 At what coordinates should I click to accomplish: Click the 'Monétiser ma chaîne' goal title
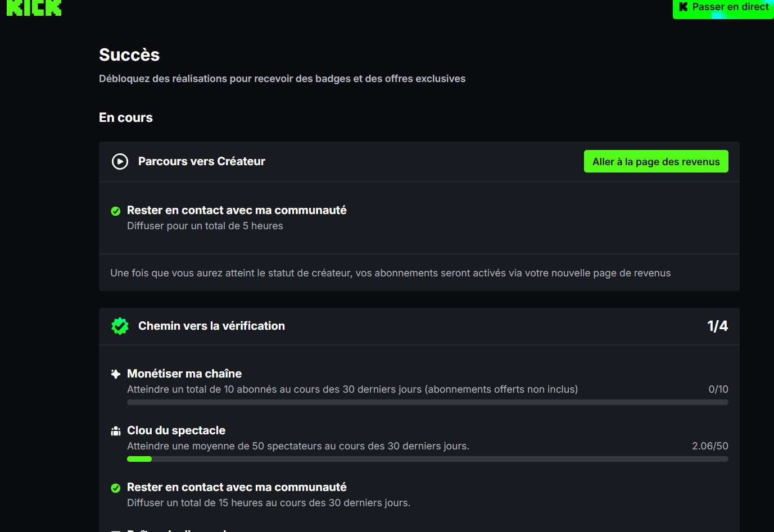184,374
